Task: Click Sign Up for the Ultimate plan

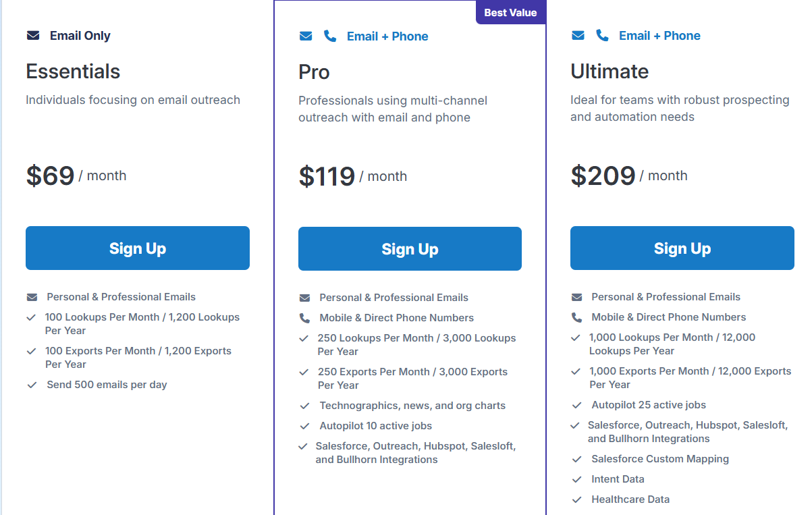Action: pyautogui.click(x=682, y=248)
